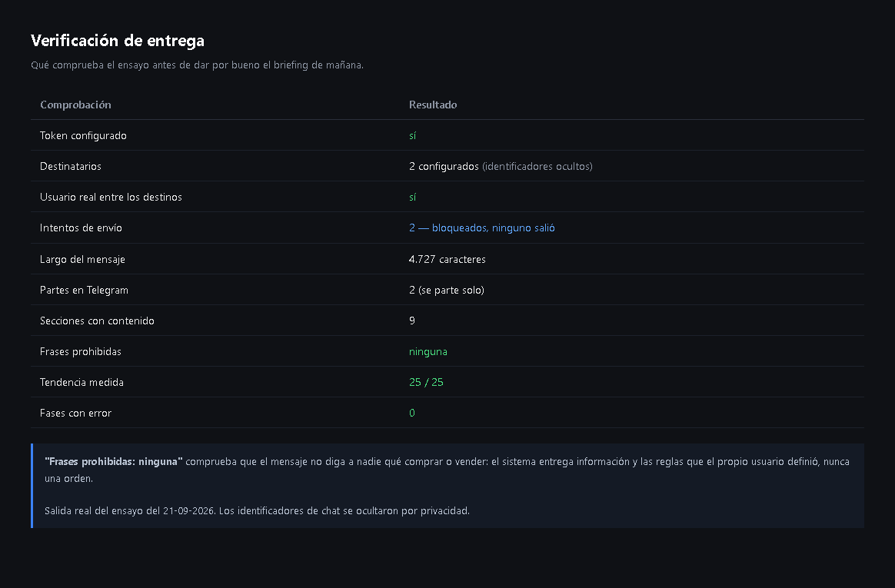Select the 'Destinatarios' row label
895x588 pixels.
71,167
